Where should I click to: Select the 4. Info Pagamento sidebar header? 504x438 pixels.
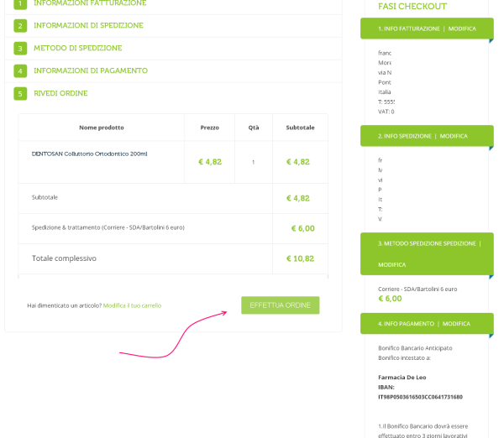coord(406,324)
